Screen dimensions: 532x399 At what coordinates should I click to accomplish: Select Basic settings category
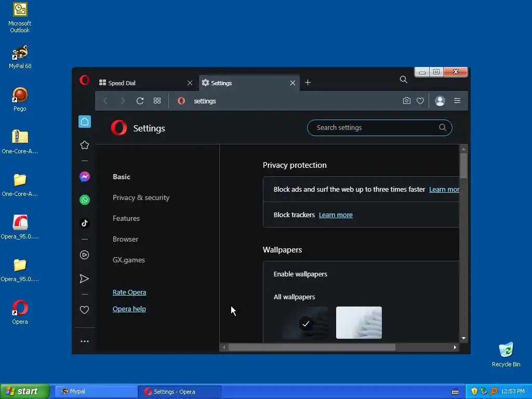pyautogui.click(x=121, y=177)
